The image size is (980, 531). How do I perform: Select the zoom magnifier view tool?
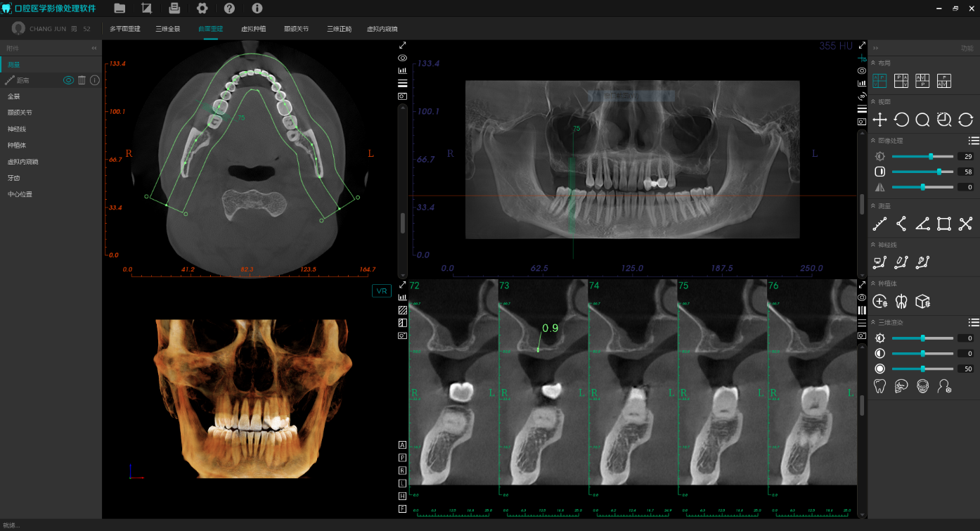pos(922,120)
